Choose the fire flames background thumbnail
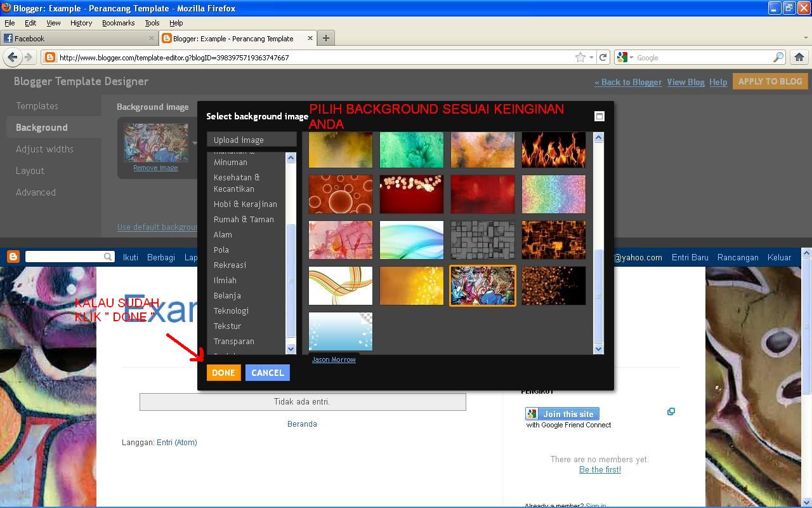 pyautogui.click(x=554, y=150)
